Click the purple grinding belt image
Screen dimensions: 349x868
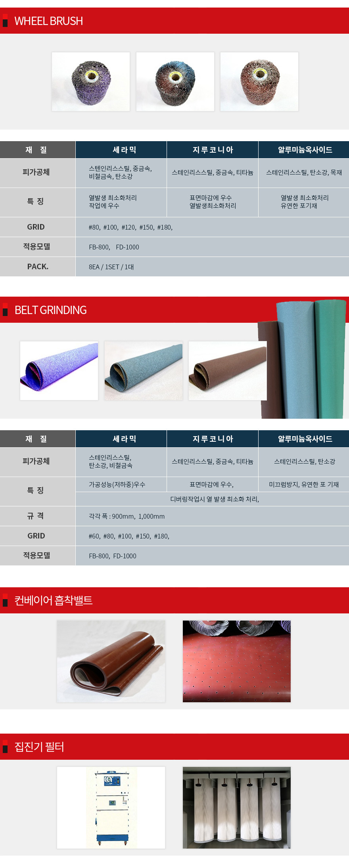pyautogui.click(x=59, y=371)
